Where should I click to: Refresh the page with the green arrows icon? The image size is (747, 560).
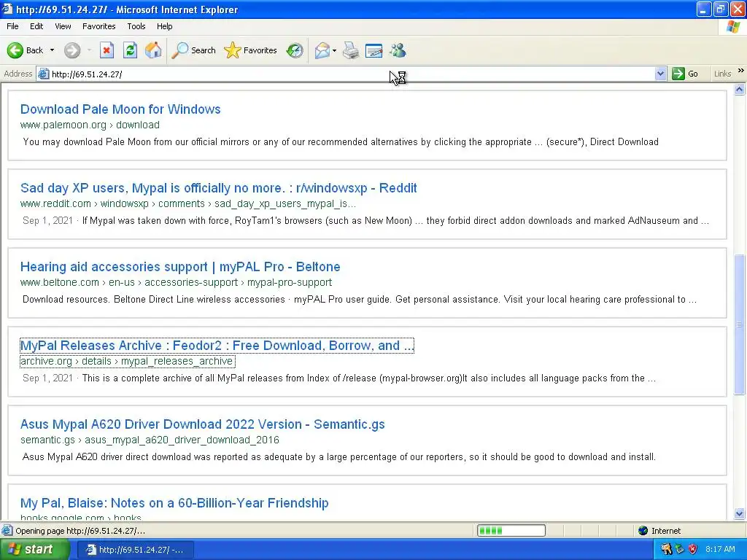tap(130, 50)
